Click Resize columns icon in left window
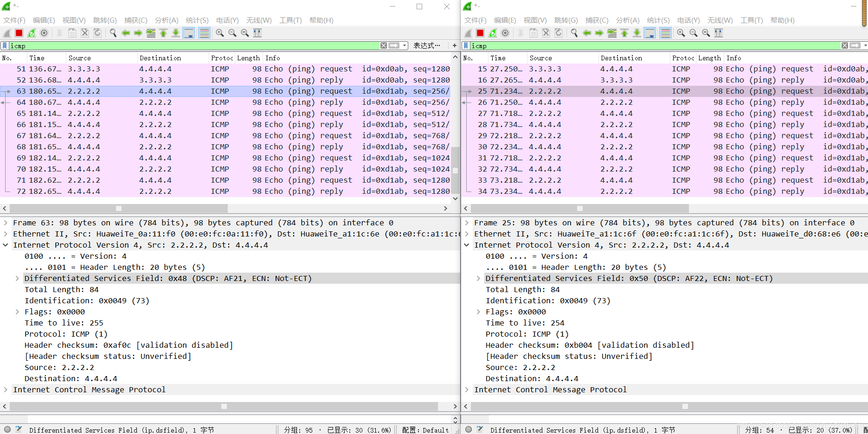 tap(257, 33)
